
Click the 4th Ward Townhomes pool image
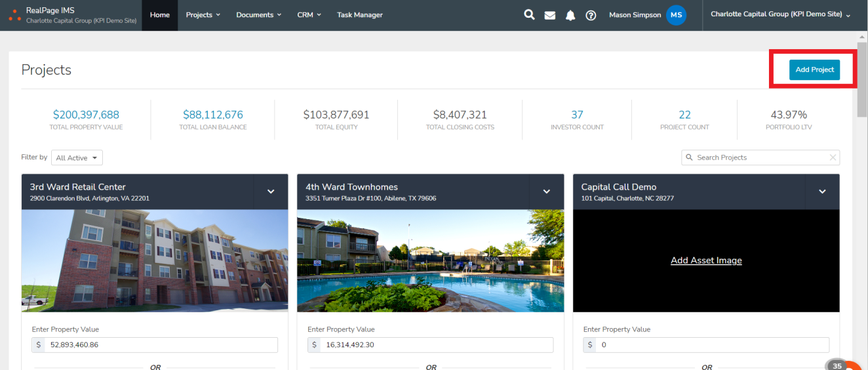click(x=430, y=260)
